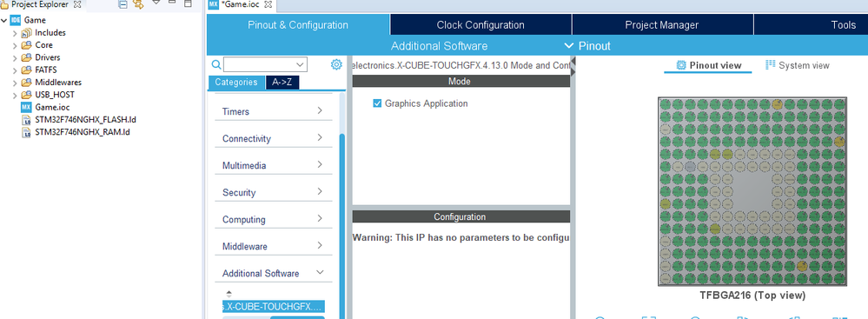
Task: Open the peripheral search dropdown
Action: [300, 65]
